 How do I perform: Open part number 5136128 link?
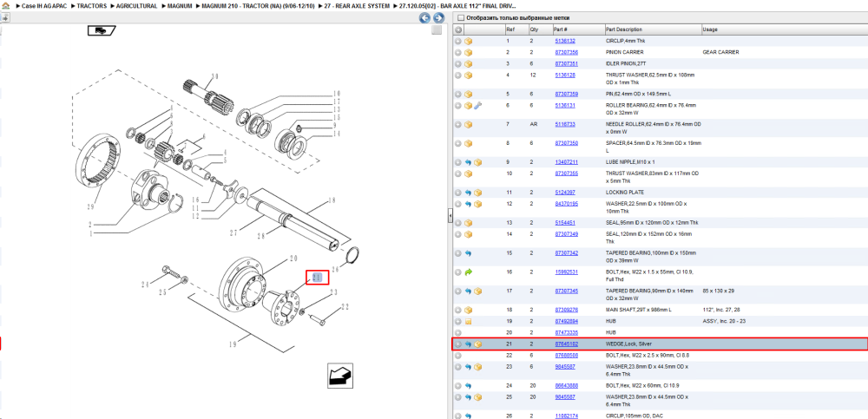point(565,75)
